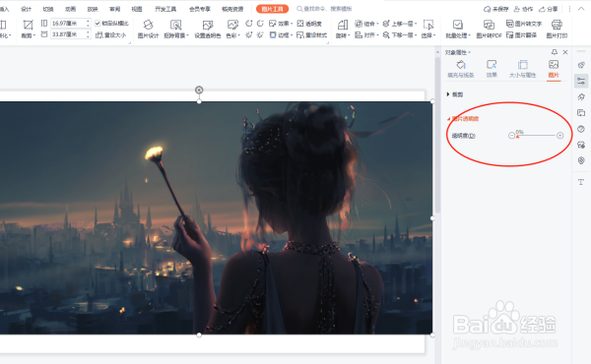Image resolution: width=591 pixels, height=364 pixels.
Task: Switch to the 视图 view ribbon tab
Action: coord(137,9)
